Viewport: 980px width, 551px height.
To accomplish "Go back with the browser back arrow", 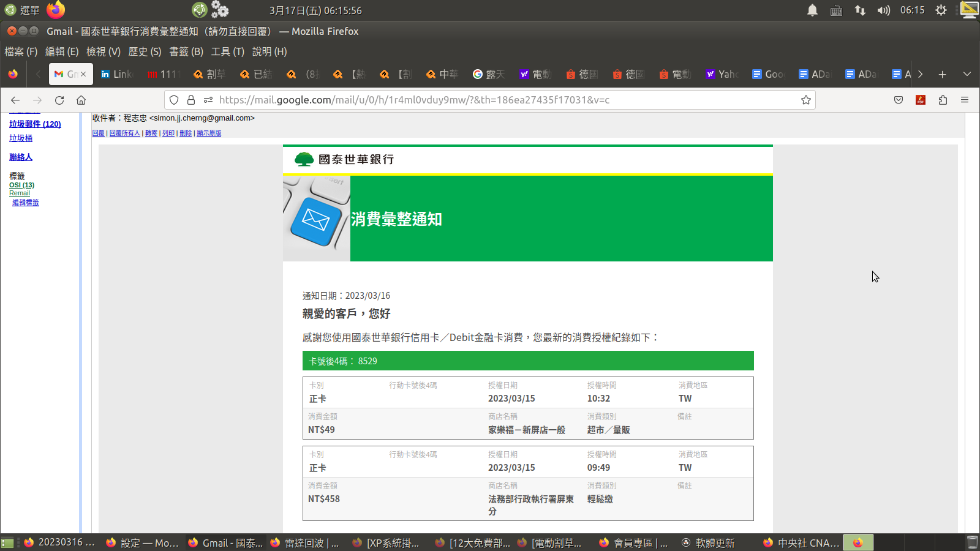I will tap(15, 100).
